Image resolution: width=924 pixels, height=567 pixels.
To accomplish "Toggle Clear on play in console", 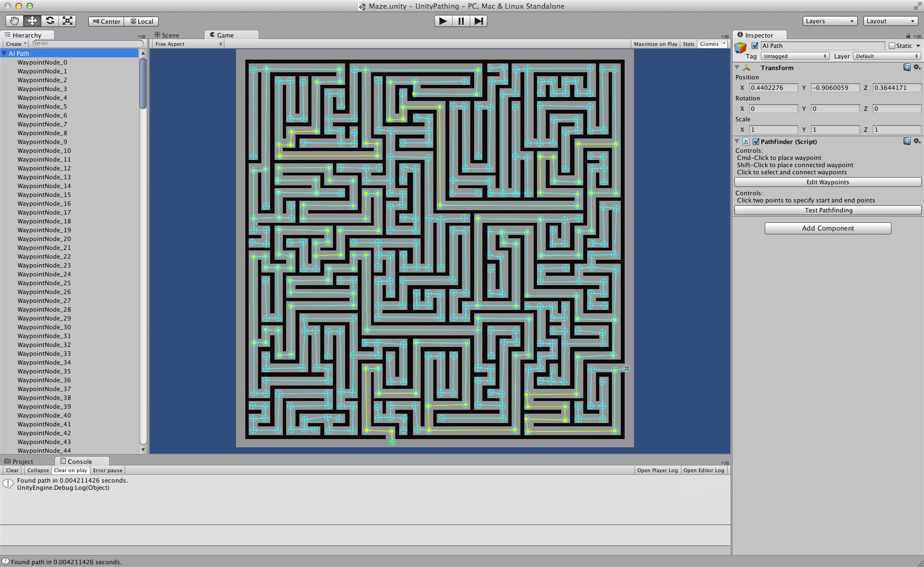I will [71, 470].
